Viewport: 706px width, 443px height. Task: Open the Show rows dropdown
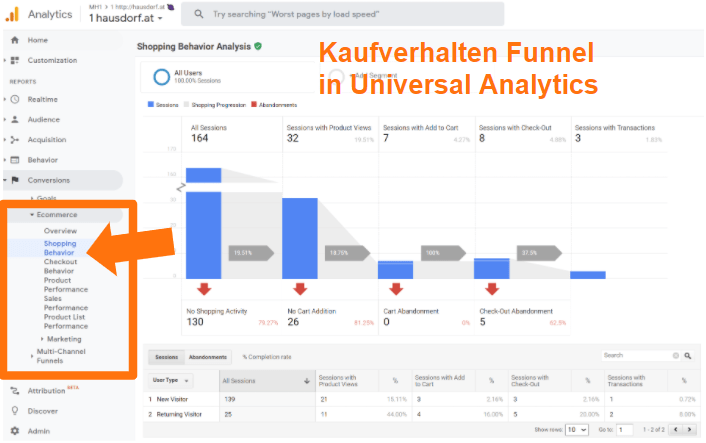pos(577,429)
